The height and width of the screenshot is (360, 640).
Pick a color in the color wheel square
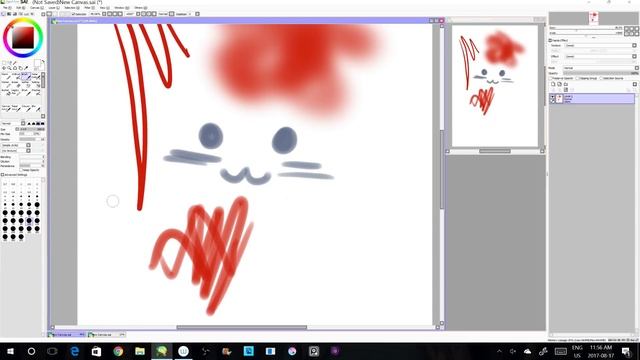(x=23, y=38)
